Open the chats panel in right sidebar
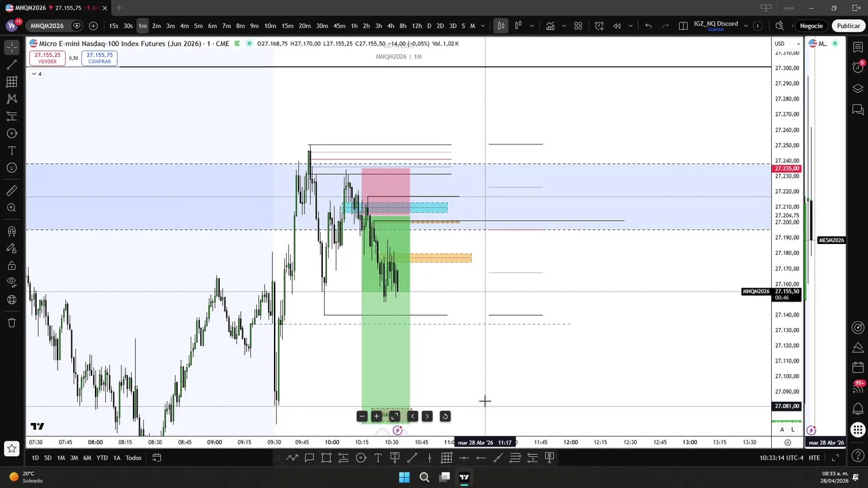The height and width of the screenshot is (488, 868). pos(858,110)
